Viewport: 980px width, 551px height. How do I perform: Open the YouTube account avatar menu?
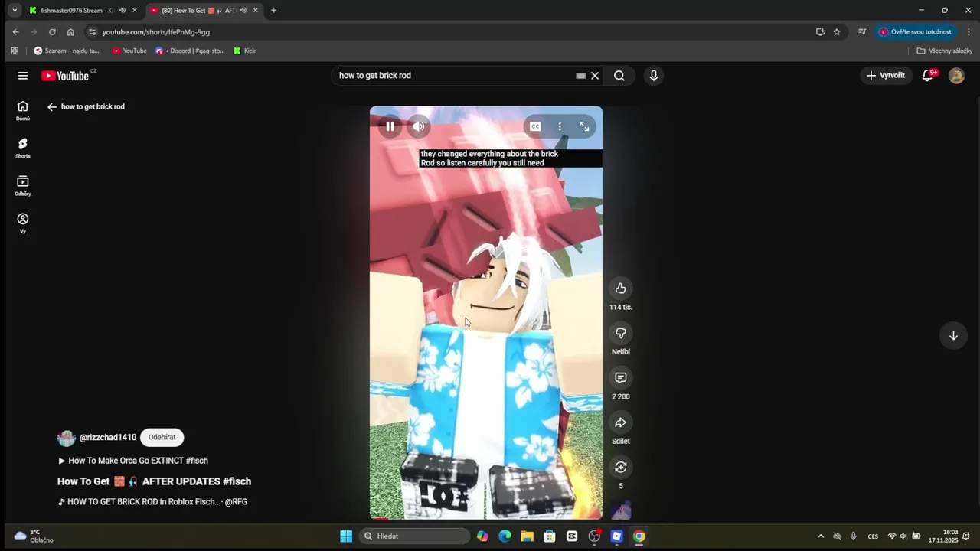(x=956, y=76)
